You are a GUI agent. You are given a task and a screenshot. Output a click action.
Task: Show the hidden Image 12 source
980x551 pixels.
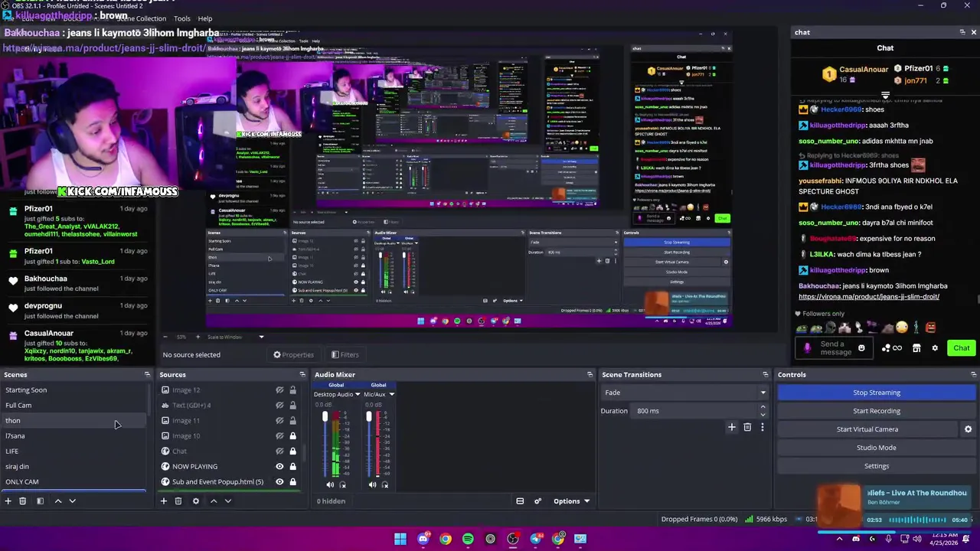click(x=279, y=390)
